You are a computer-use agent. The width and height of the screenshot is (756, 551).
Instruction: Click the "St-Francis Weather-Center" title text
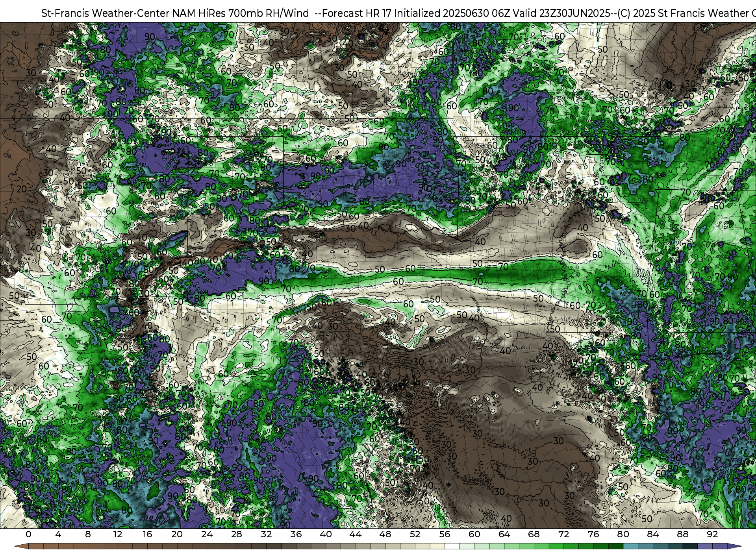click(106, 13)
